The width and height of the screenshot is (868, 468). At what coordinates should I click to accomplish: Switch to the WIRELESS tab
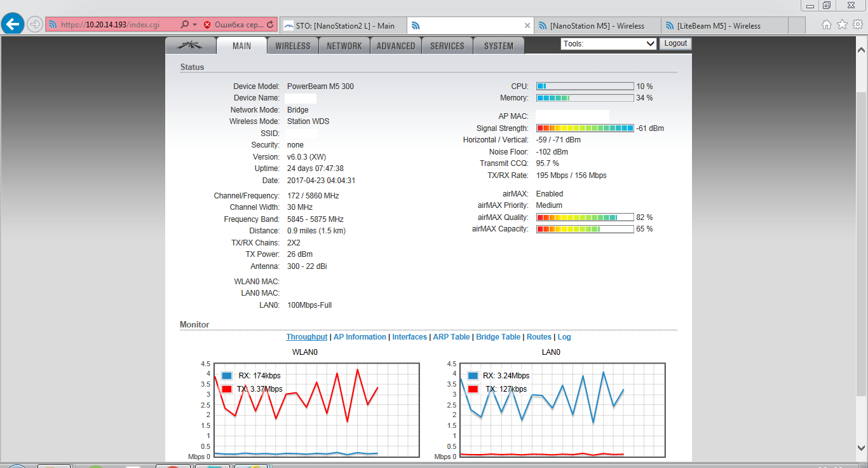pyautogui.click(x=292, y=46)
